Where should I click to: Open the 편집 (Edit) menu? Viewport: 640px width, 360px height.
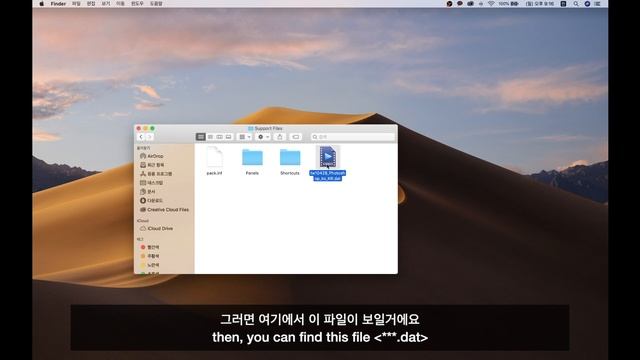tap(91, 4)
